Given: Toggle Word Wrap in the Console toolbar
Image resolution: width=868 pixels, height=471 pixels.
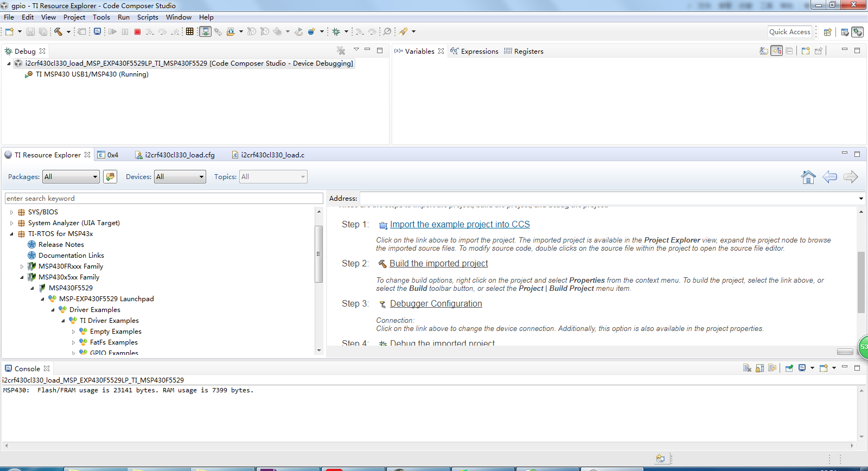Looking at the screenshot, I should tap(772, 368).
